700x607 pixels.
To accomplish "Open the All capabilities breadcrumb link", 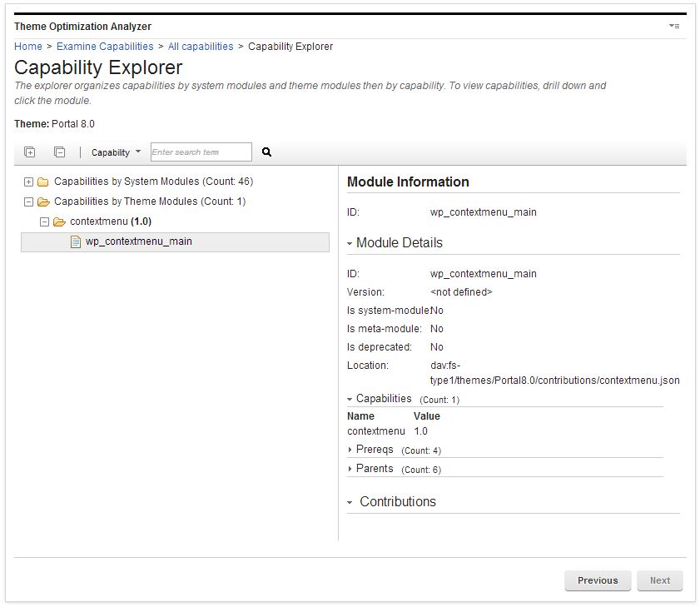I will pos(201,47).
